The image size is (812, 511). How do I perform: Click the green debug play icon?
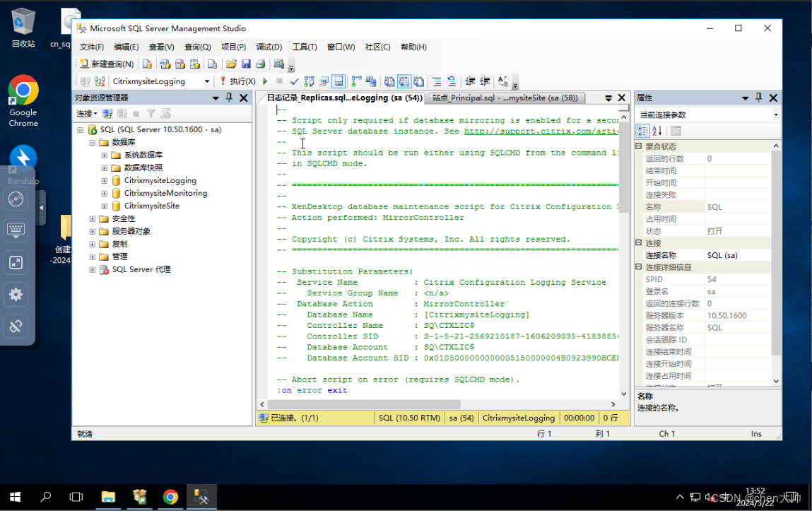click(265, 81)
